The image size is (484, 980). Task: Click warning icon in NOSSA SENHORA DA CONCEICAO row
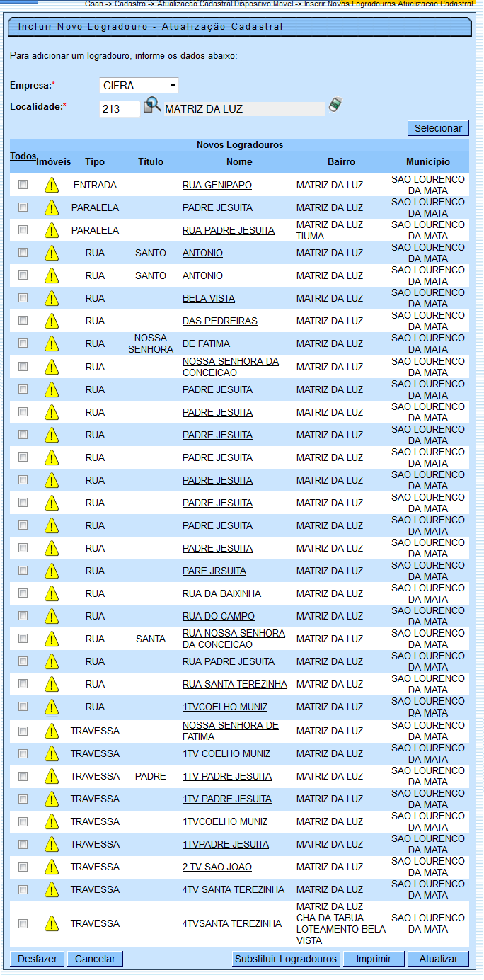point(52,367)
